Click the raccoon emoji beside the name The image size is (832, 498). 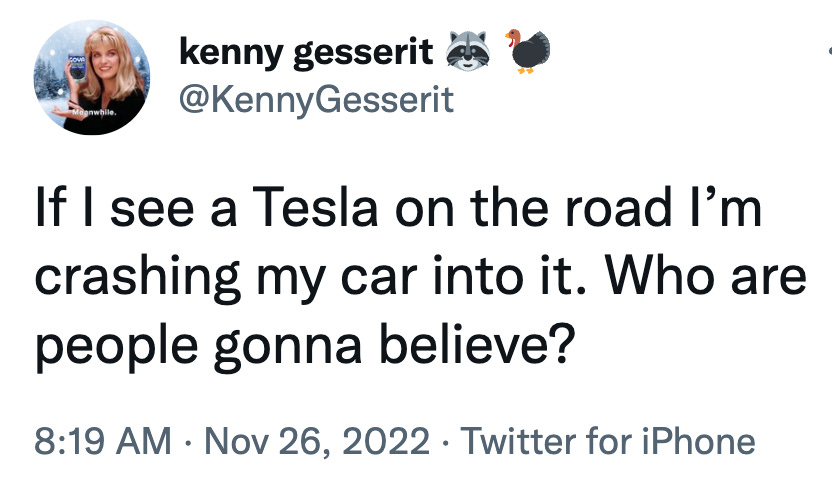467,51
